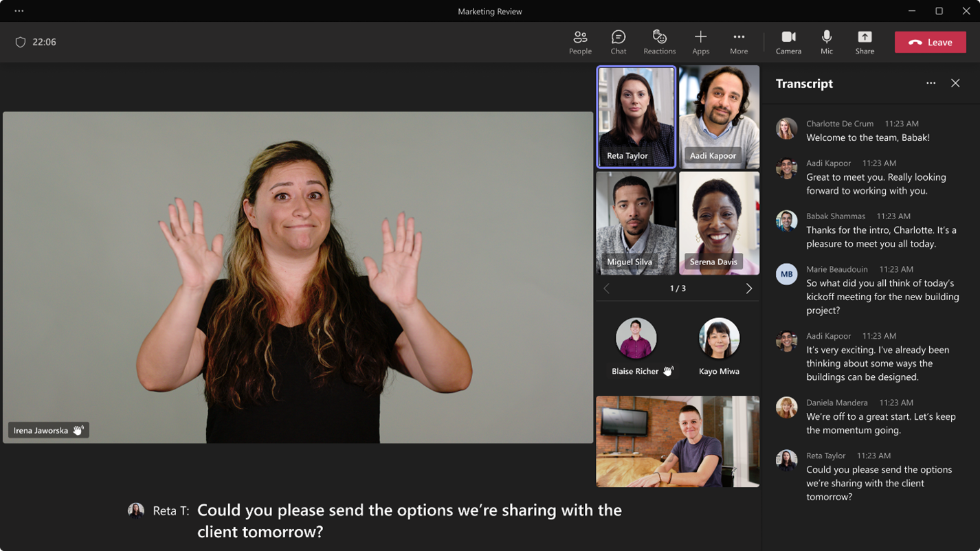This screenshot has height=551, width=980.
Task: Open Share content options
Action: tap(865, 42)
